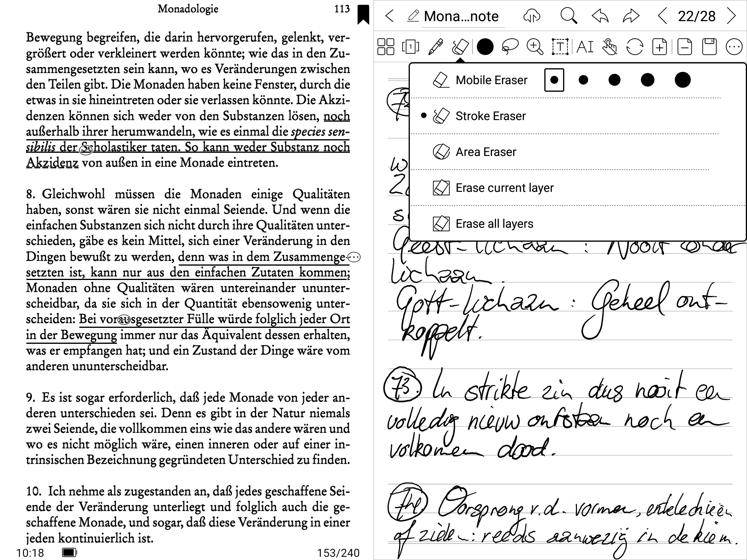This screenshot has width=747, height=560.
Task: Open the page overview grid
Action: (386, 47)
